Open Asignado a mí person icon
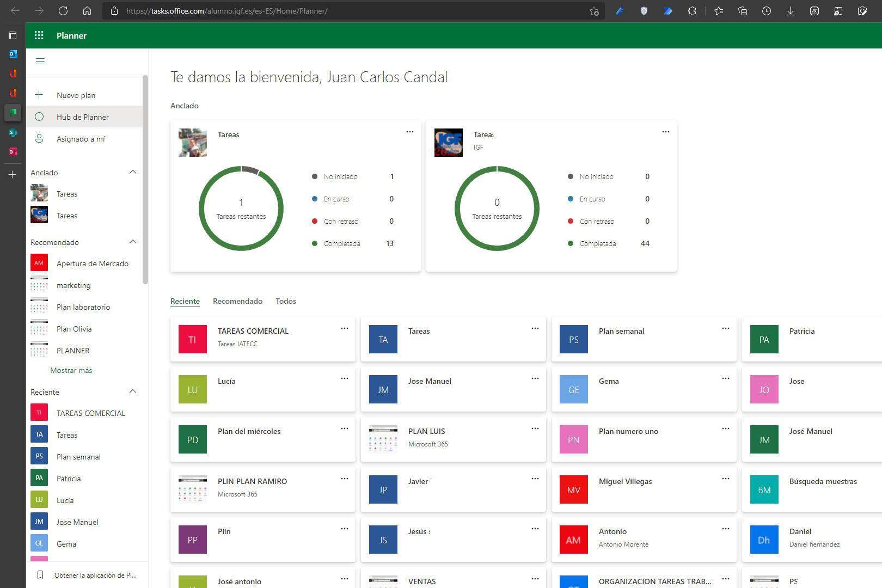882x588 pixels. [x=39, y=139]
